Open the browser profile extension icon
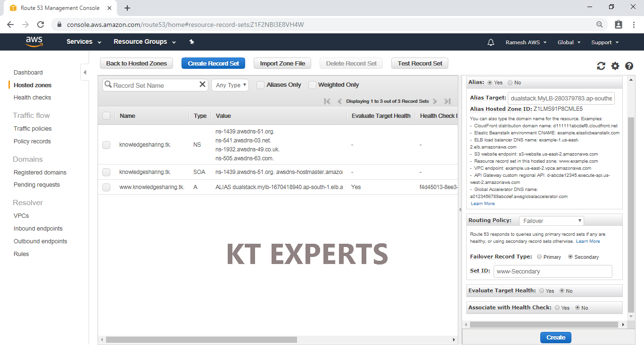 coord(619,25)
